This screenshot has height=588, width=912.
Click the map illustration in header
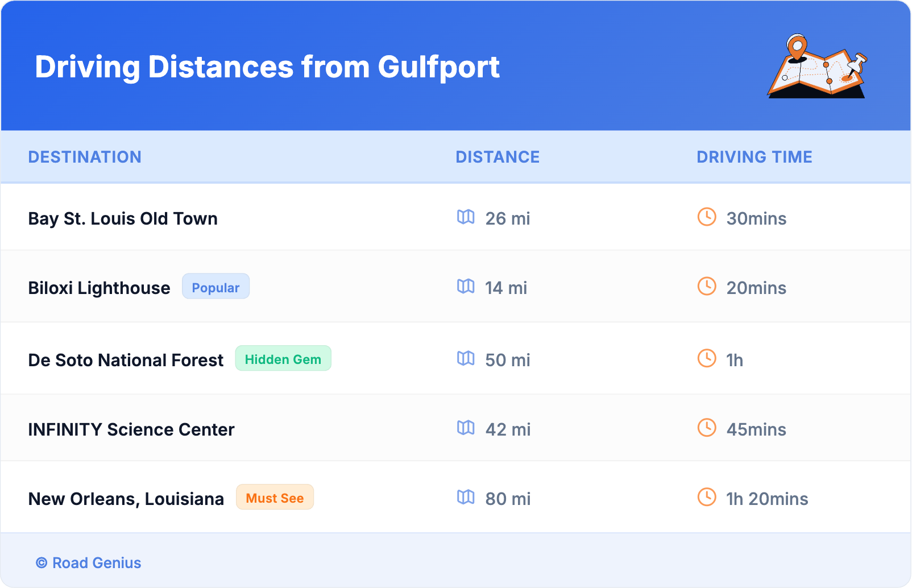coord(817,67)
